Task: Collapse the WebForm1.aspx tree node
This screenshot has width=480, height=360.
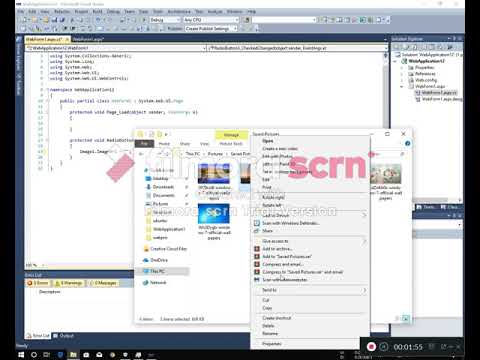Action: click(x=402, y=87)
